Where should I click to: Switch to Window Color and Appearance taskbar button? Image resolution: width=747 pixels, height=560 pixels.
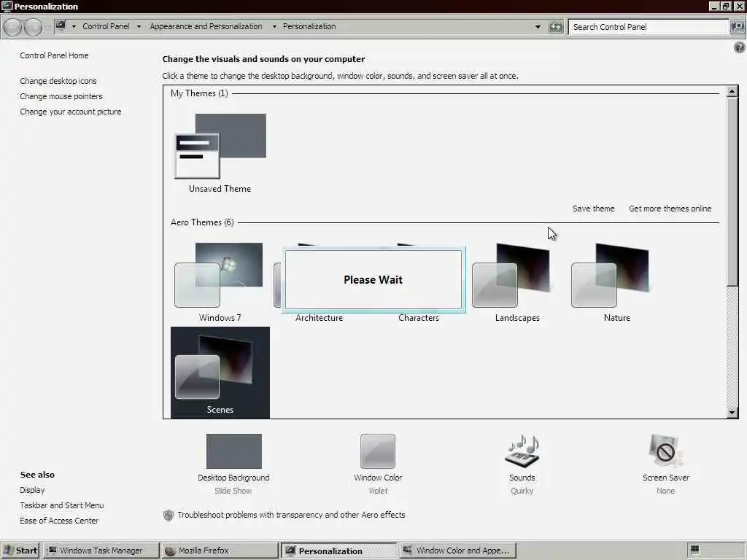tap(457, 551)
